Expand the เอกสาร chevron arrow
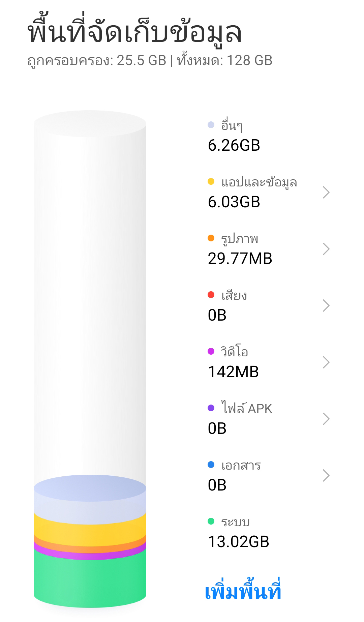 point(326,475)
